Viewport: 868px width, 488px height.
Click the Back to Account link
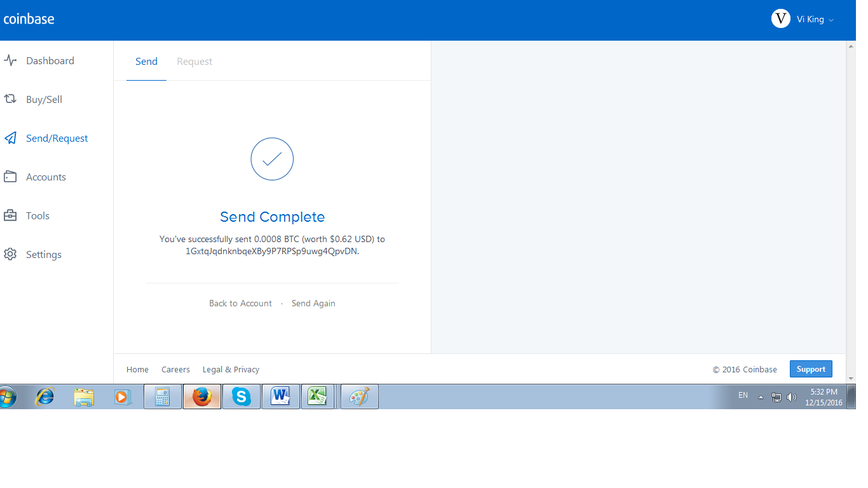click(x=240, y=304)
